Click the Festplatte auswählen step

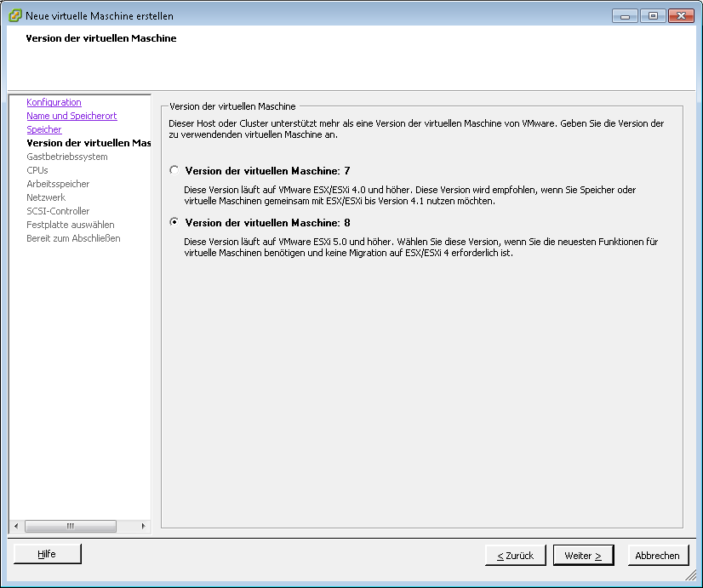click(x=71, y=225)
